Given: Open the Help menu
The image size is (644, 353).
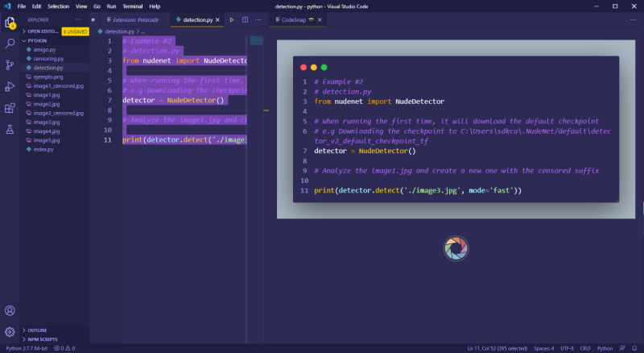Looking at the screenshot, I should [x=155, y=6].
